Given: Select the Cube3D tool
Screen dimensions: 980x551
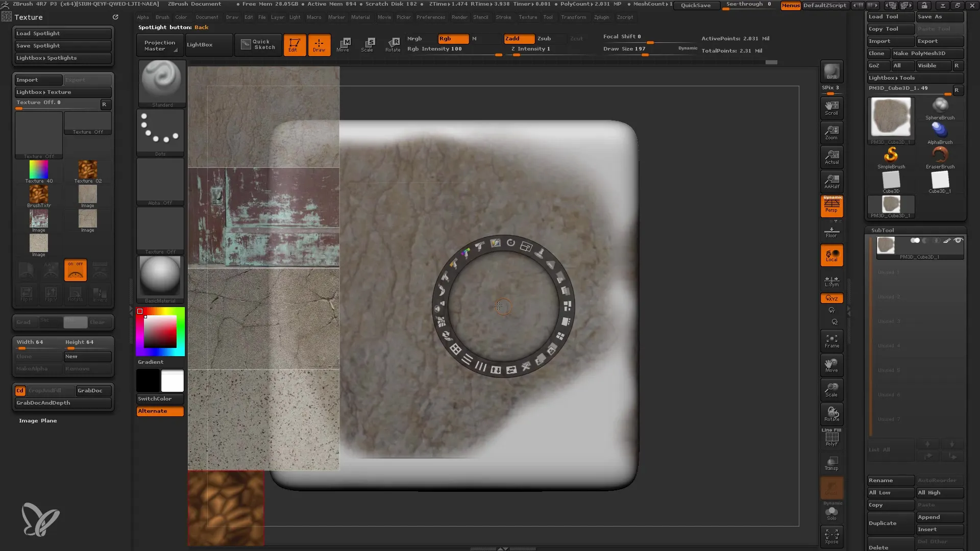Looking at the screenshot, I should click(891, 182).
